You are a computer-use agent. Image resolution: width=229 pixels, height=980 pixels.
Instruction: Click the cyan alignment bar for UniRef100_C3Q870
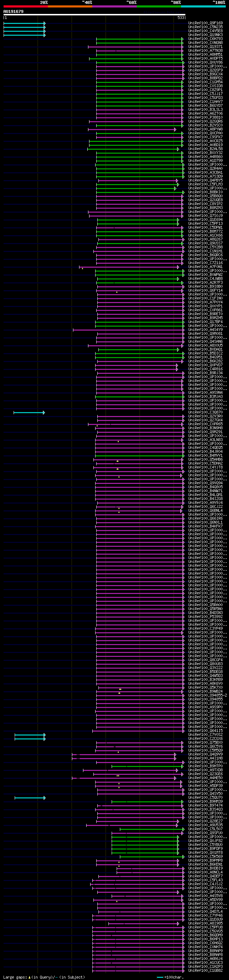click(29, 412)
